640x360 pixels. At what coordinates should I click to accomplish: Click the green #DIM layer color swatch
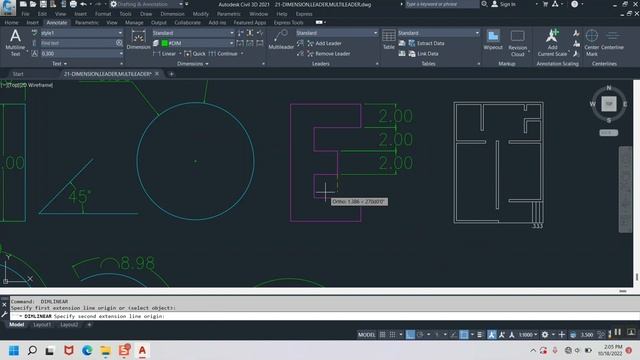pyautogui.click(x=165, y=43)
